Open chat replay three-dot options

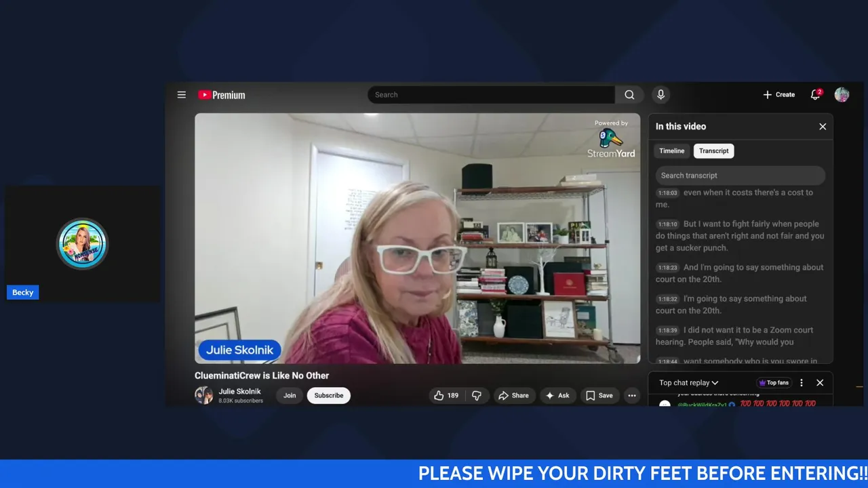point(802,383)
